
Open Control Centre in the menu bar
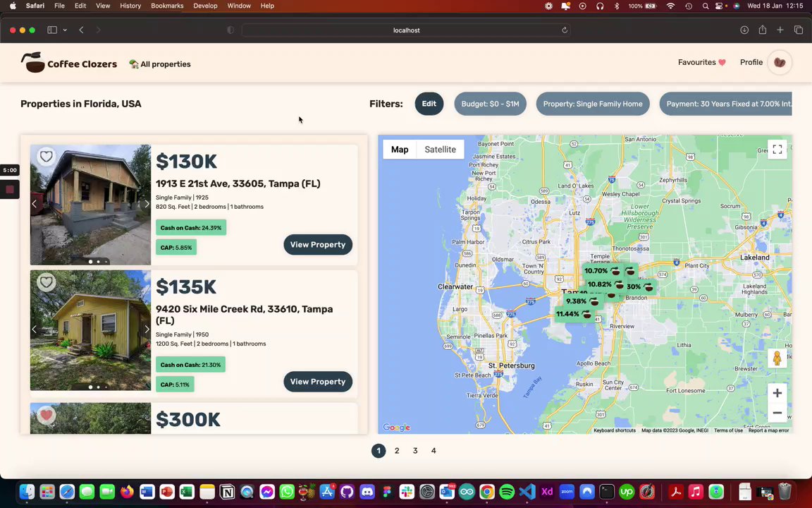[x=719, y=6]
